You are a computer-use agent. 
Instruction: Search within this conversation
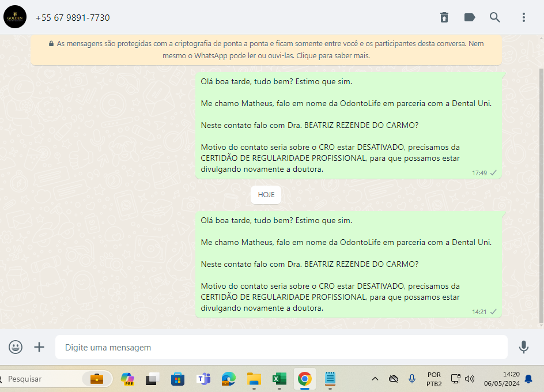495,17
